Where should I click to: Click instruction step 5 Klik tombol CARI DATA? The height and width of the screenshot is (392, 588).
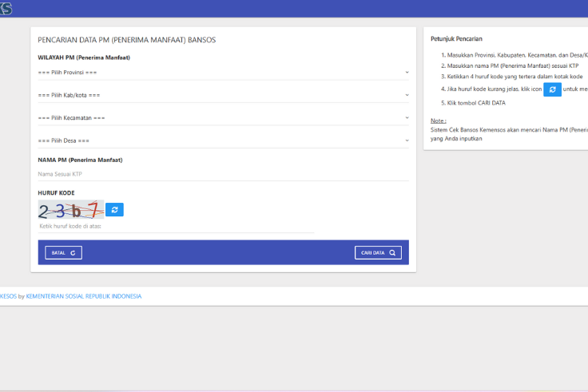point(473,103)
